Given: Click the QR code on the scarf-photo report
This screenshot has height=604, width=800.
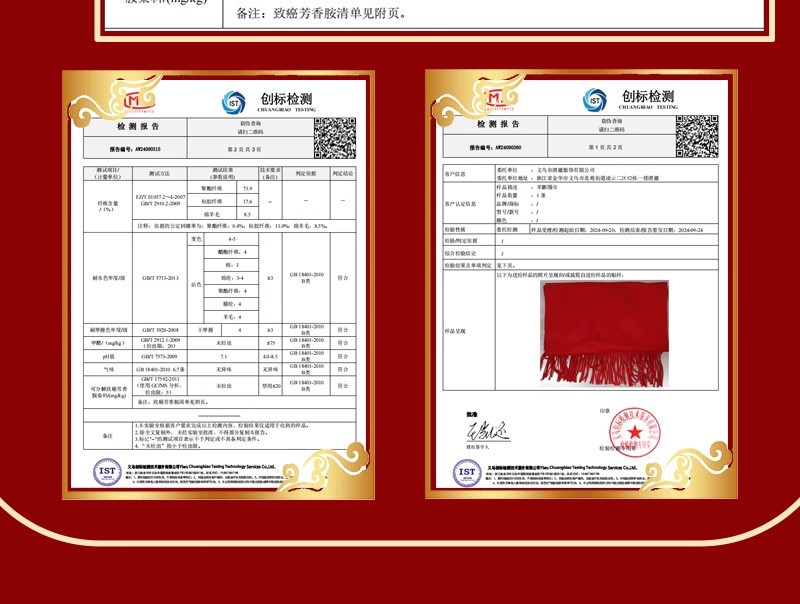Looking at the screenshot, I should coord(697,136).
